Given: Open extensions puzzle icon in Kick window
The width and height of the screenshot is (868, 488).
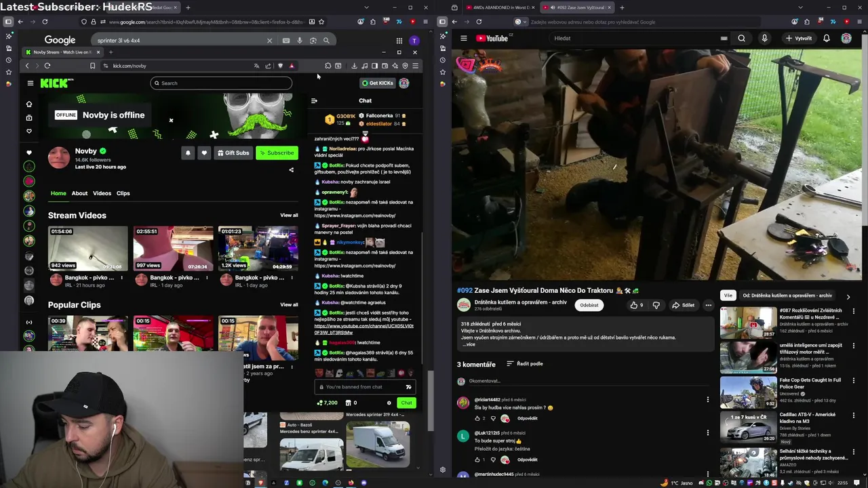Looking at the screenshot, I should (x=328, y=66).
